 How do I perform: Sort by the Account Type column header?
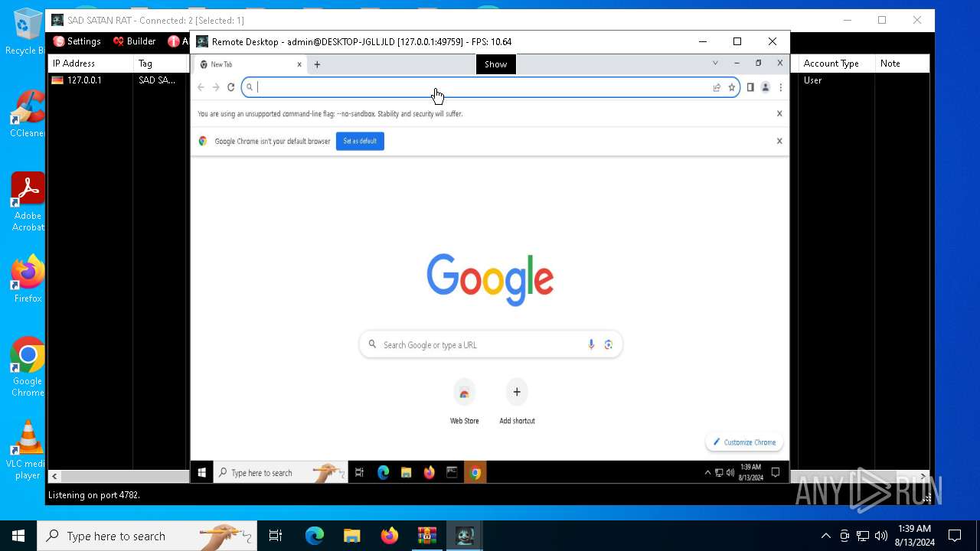click(x=836, y=64)
